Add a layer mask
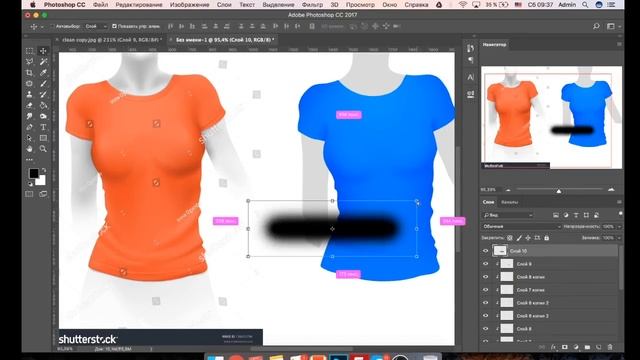This screenshot has height=360, width=640. point(564,347)
